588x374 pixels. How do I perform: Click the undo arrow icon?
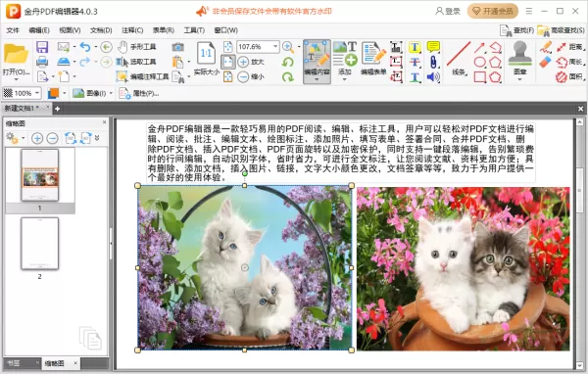(85, 47)
